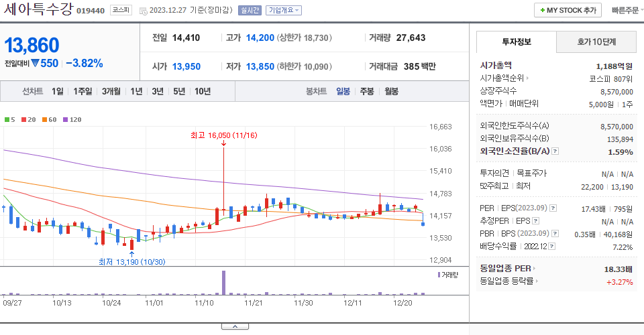Click the 최고 16,050 (11/16) chart marker

224,135
